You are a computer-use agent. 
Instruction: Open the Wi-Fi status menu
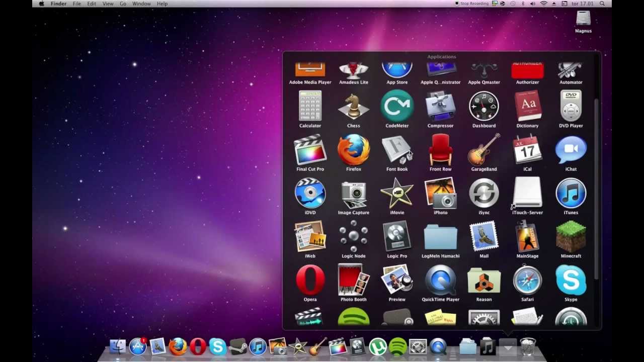click(x=543, y=4)
